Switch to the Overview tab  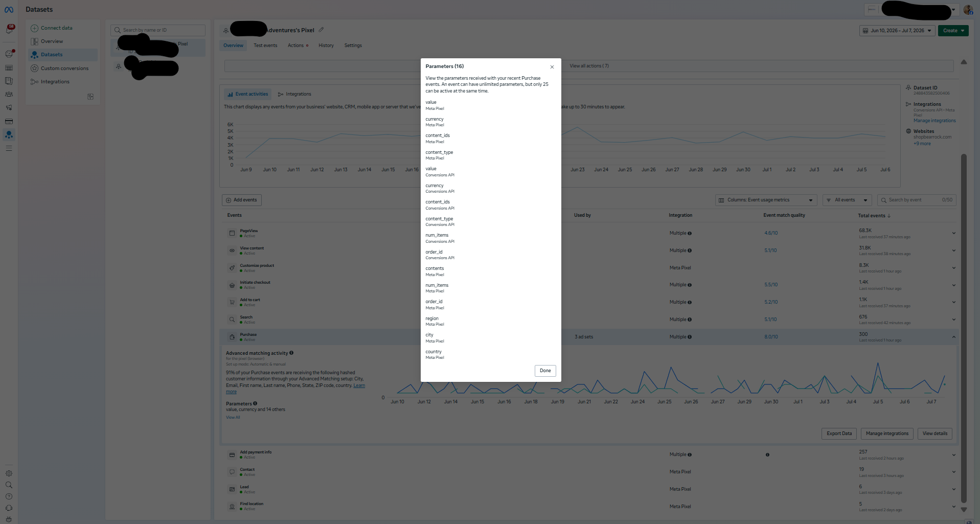point(233,45)
